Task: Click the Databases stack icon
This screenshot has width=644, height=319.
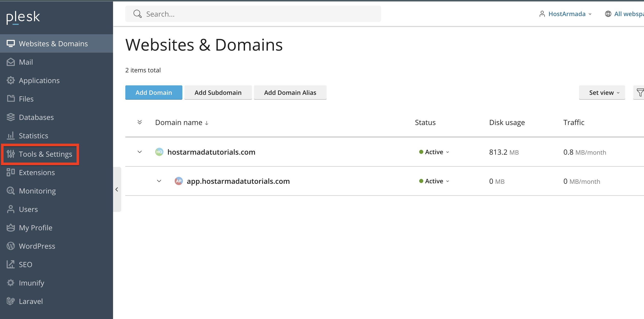Action: tap(10, 117)
